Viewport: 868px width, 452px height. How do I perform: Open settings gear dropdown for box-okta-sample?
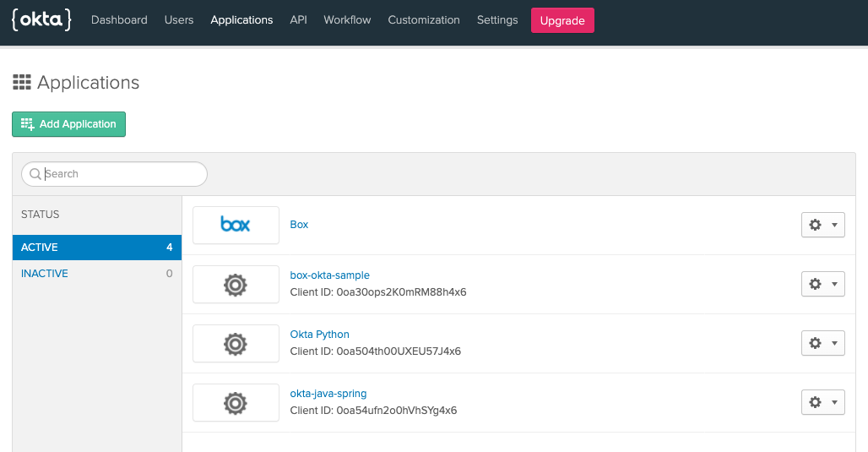coord(822,284)
